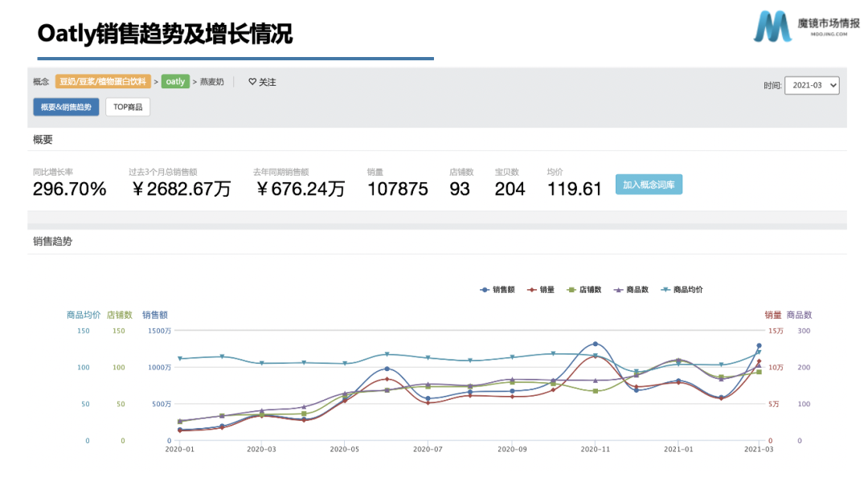Switch to the TOP商品 tab
The image size is (868, 489).
(x=128, y=107)
